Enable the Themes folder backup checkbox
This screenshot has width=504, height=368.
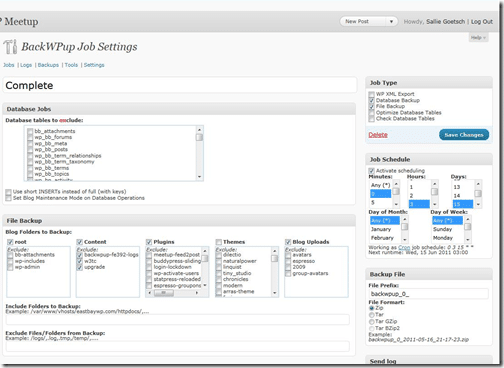219,242
